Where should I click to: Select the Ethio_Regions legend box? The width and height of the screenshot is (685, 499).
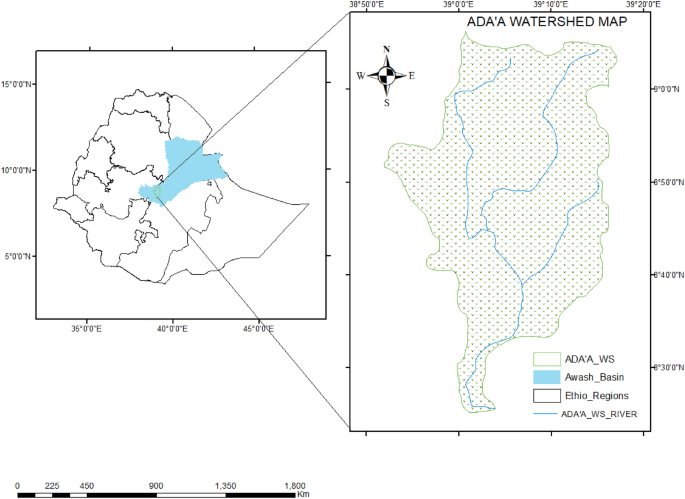point(547,395)
